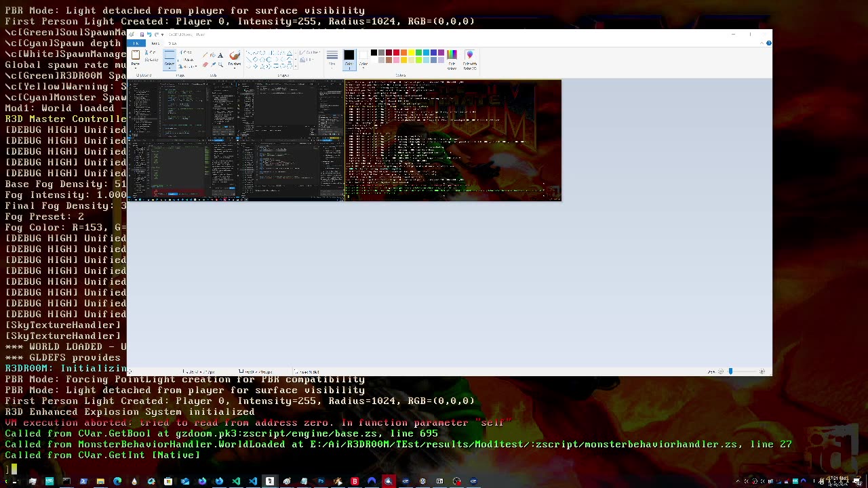
Task: Open blue Visual Studio Code taskbar icon
Action: 252,481
